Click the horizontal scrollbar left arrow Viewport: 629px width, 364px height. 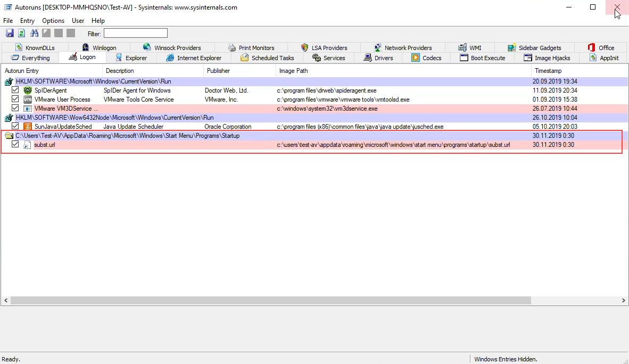(x=6, y=300)
